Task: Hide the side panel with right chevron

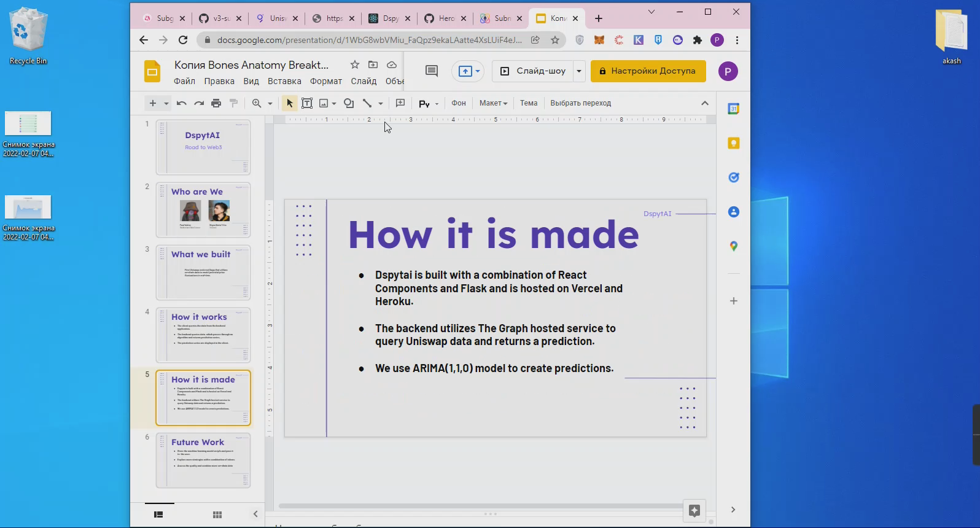Action: (x=733, y=510)
